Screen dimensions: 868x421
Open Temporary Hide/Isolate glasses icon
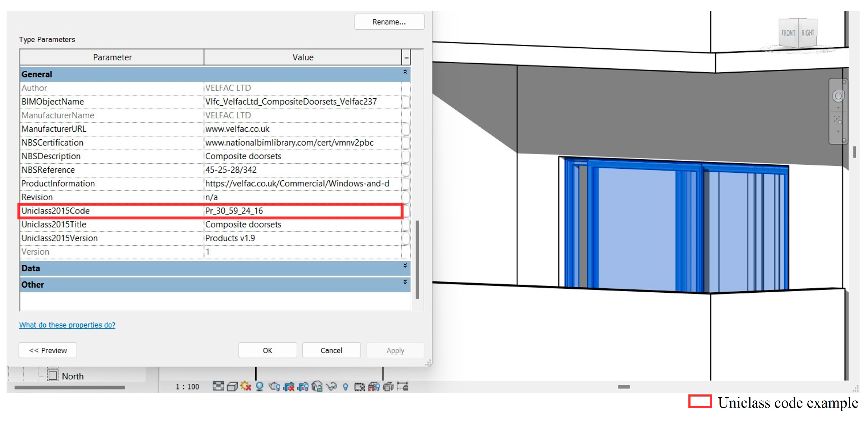332,386
